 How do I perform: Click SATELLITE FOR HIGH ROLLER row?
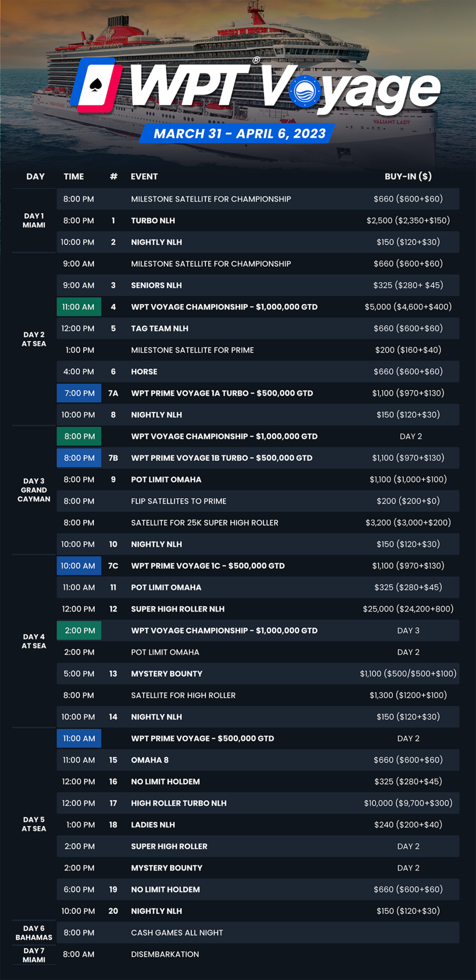click(x=258, y=695)
